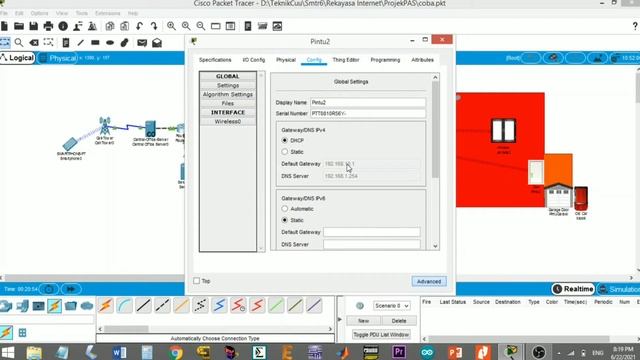This screenshot has height=360, width=640.
Task: Click the Power Cycle Devices round button
Action: pos(49,289)
